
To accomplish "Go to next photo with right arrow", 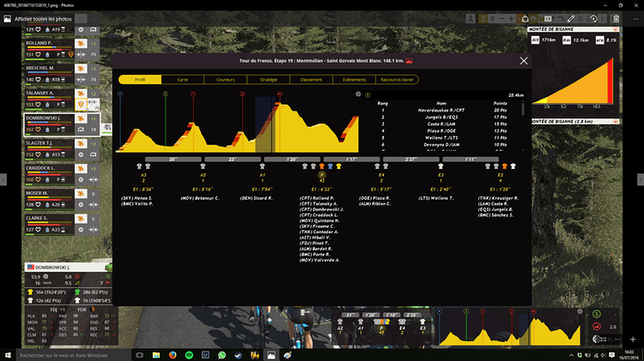I will 639,178.
